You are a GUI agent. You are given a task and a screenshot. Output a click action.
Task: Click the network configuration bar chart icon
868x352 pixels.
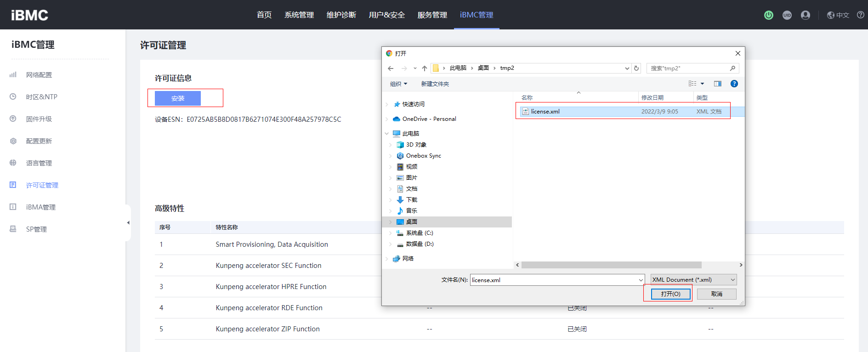[13, 74]
